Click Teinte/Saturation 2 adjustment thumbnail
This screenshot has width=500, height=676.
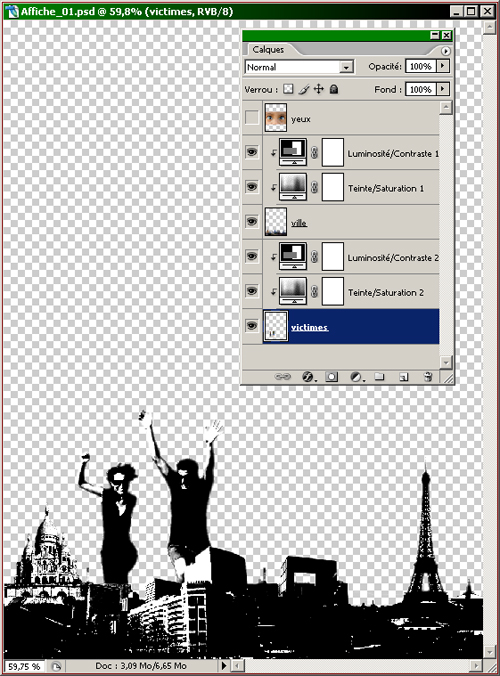[x=293, y=291]
